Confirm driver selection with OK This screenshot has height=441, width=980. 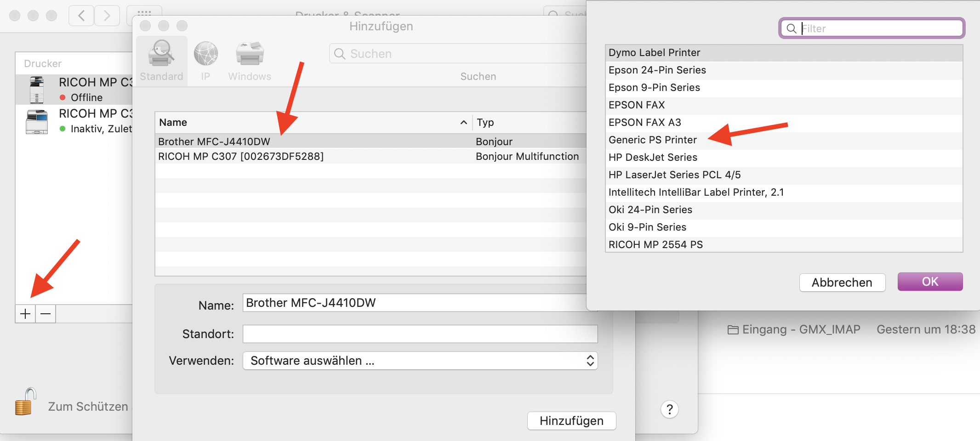pyautogui.click(x=930, y=282)
